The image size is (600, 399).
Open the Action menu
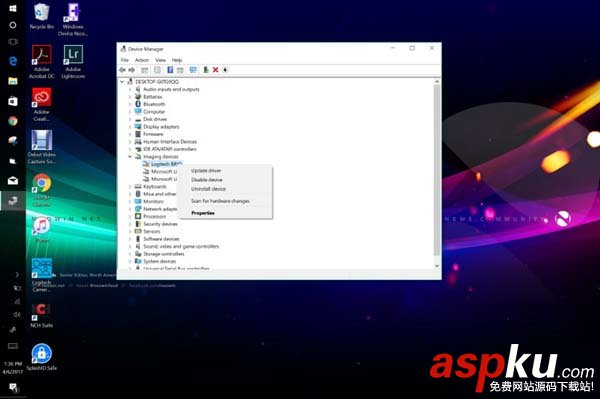pos(142,60)
